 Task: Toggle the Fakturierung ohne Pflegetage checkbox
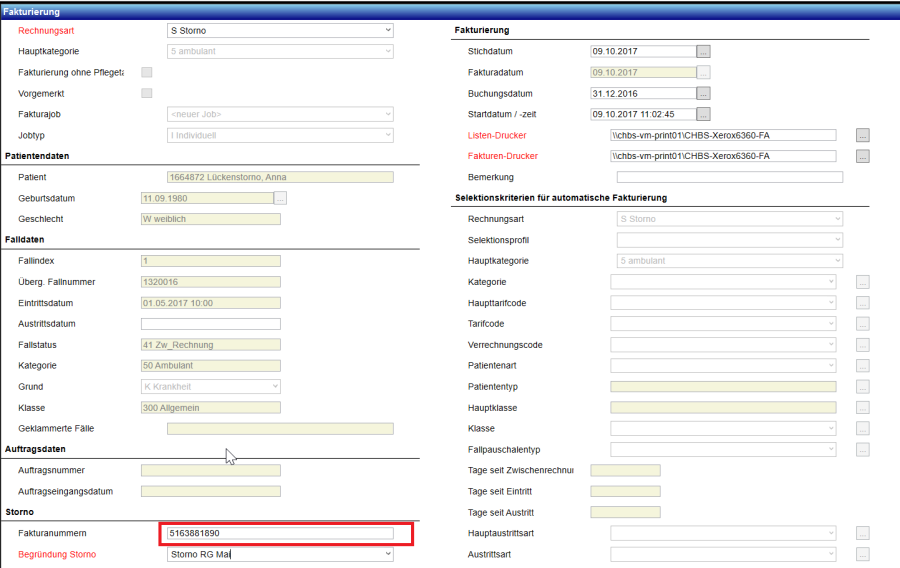tap(147, 72)
